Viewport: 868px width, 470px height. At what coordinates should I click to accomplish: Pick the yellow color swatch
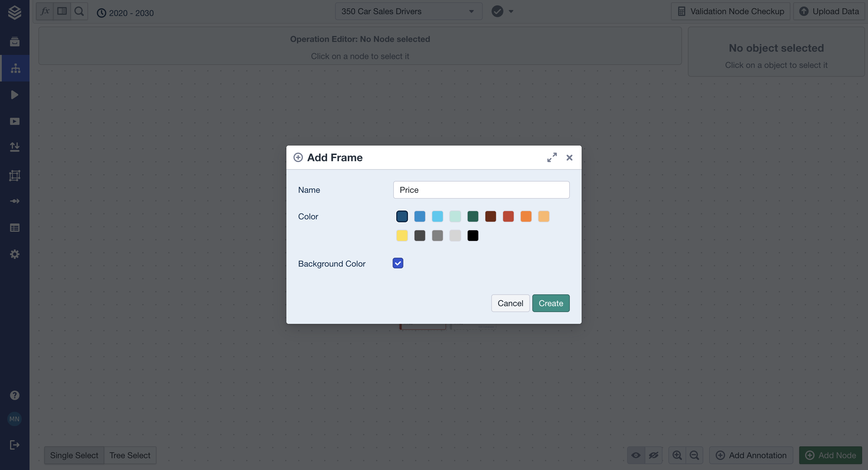pyautogui.click(x=402, y=236)
